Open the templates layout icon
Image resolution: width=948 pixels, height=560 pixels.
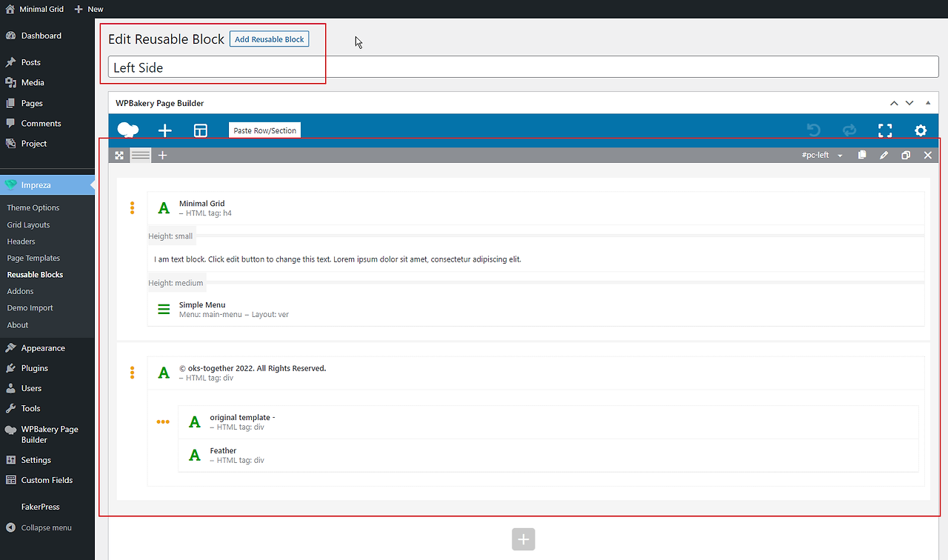click(201, 130)
